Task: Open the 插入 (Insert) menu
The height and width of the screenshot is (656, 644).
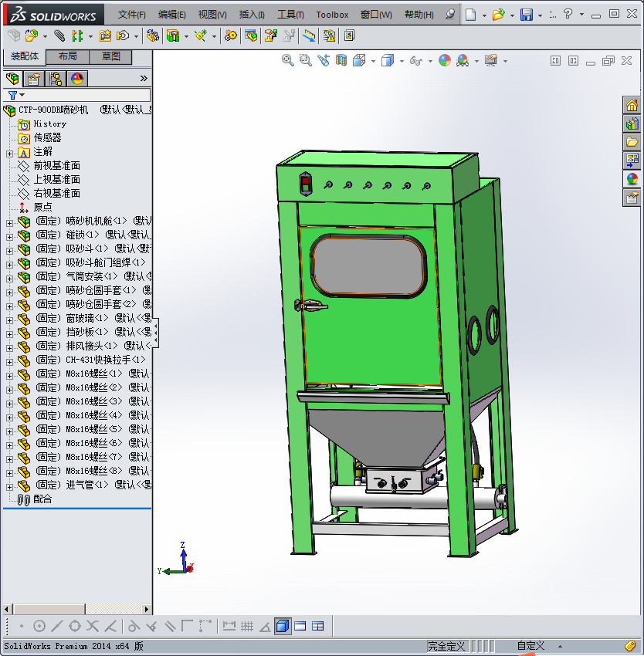Action: tap(251, 15)
